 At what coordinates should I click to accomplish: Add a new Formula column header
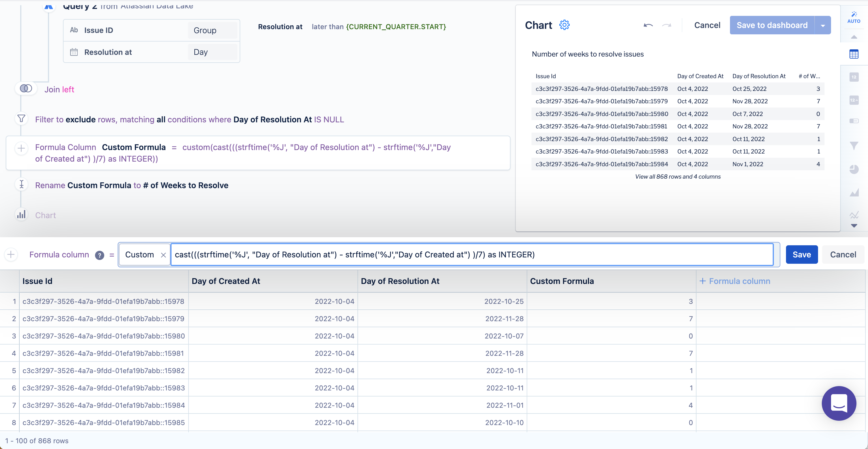[x=735, y=281]
